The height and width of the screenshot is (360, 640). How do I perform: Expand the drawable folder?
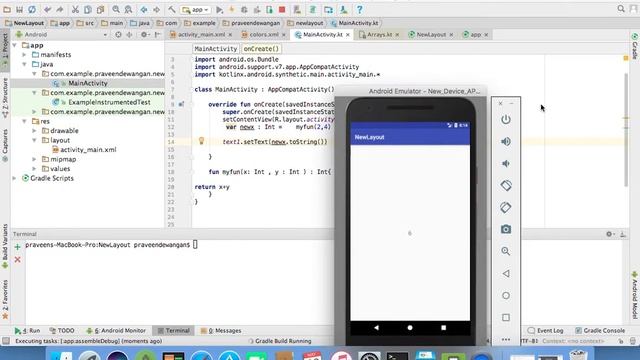(35, 131)
